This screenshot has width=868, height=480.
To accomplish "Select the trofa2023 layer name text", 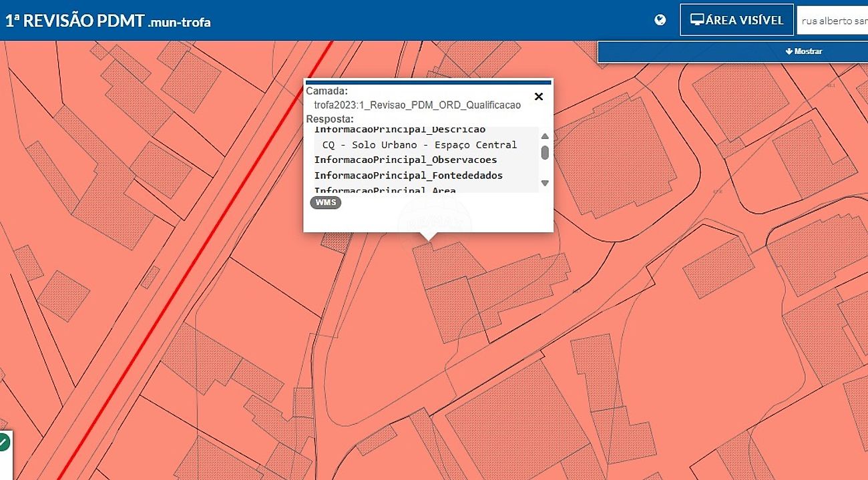I will [x=417, y=105].
